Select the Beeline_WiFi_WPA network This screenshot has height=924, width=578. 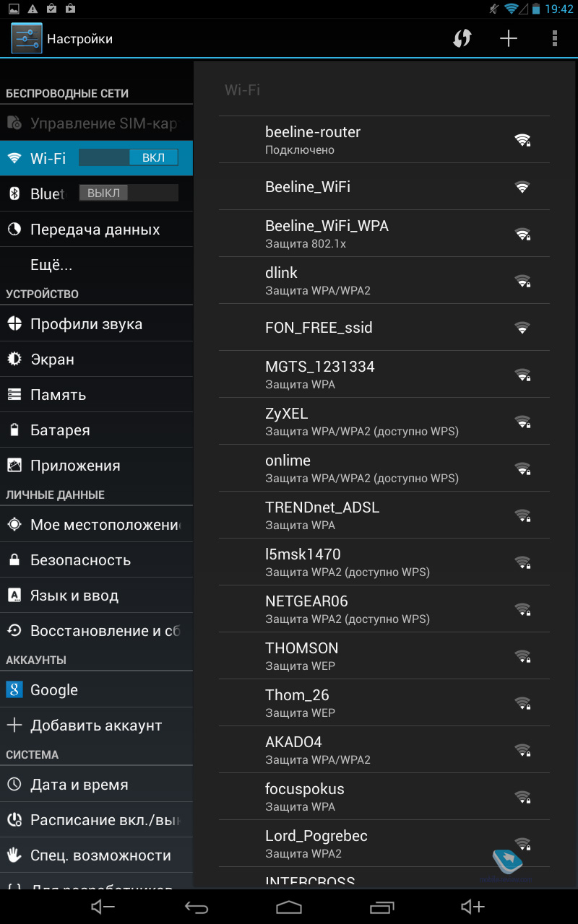384,233
